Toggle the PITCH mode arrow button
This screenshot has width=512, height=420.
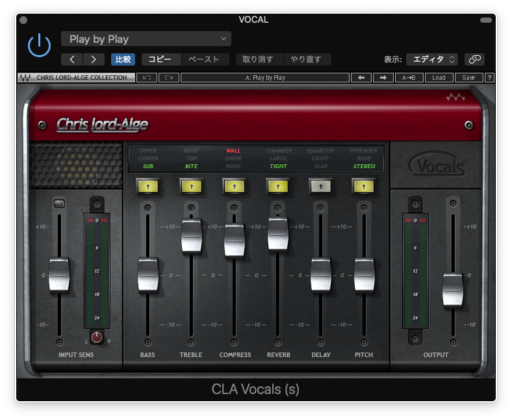click(364, 187)
